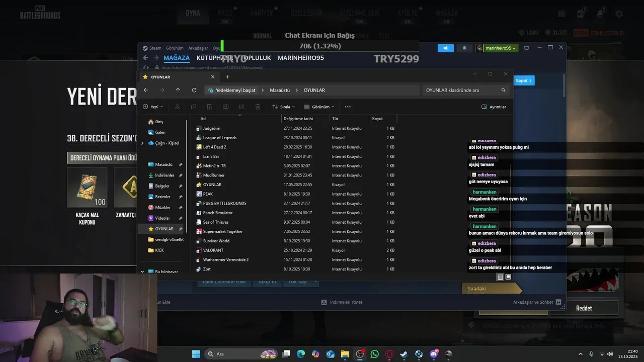Click the Delete trash icon in Explorer toolbar
The height and width of the screenshot is (362, 644).
(x=258, y=107)
